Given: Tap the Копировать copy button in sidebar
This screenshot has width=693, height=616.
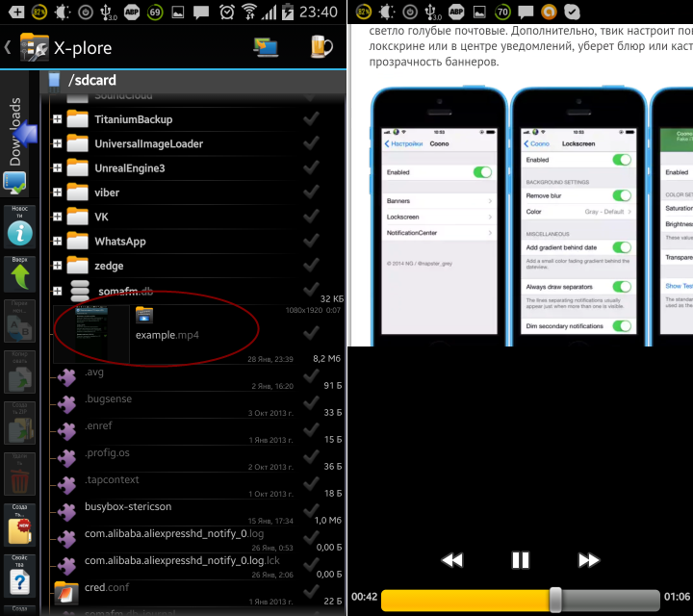Looking at the screenshot, I should tap(20, 372).
